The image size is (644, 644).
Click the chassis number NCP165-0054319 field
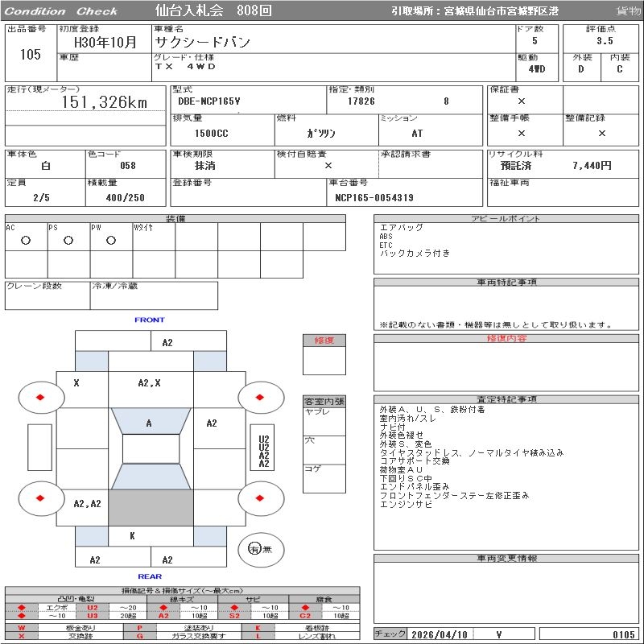point(374,197)
